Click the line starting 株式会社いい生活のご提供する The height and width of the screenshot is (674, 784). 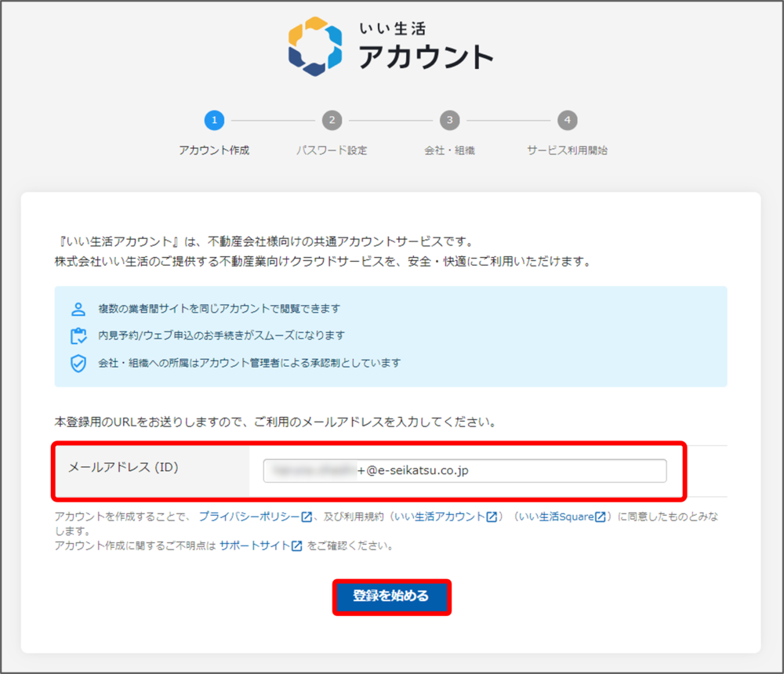pyautogui.click(x=323, y=262)
